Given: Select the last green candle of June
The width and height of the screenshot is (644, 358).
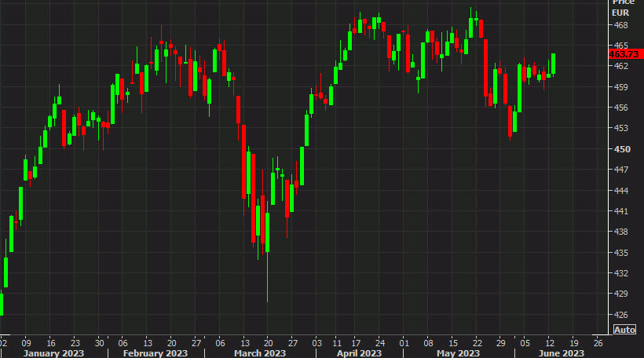Looking at the screenshot, I should 553,64.
